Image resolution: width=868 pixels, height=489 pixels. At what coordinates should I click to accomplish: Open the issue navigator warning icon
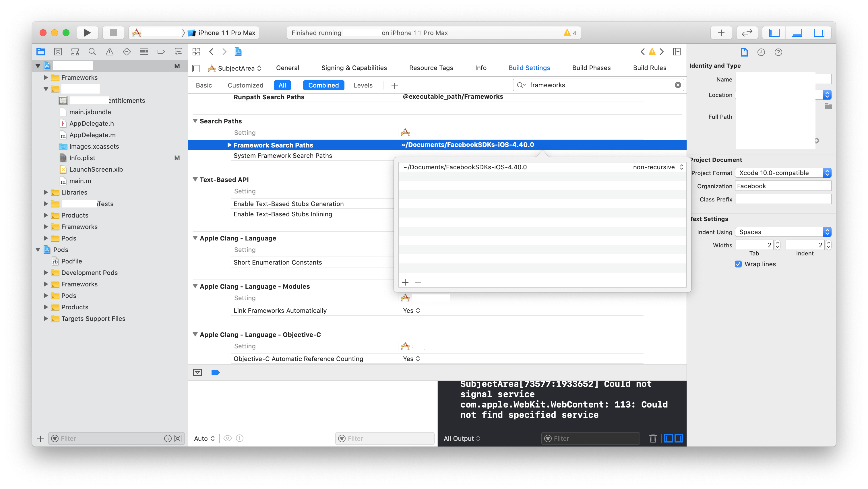click(x=110, y=52)
